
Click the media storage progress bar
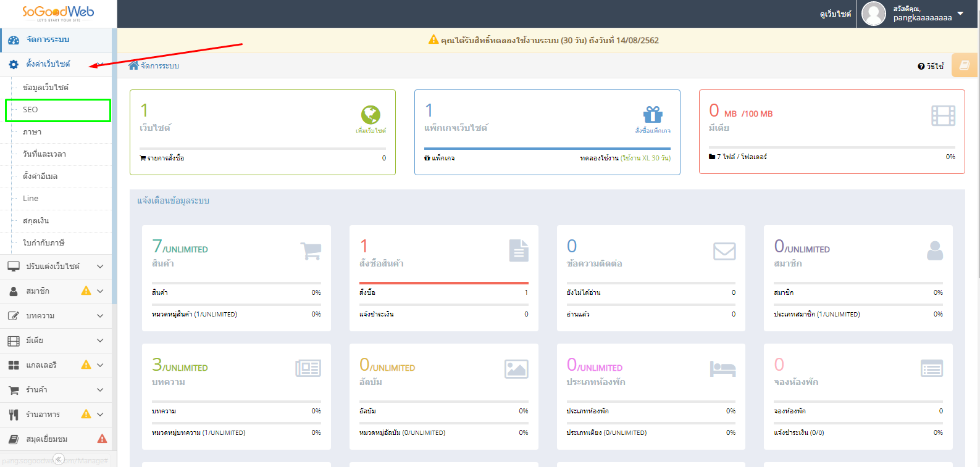tap(832, 147)
